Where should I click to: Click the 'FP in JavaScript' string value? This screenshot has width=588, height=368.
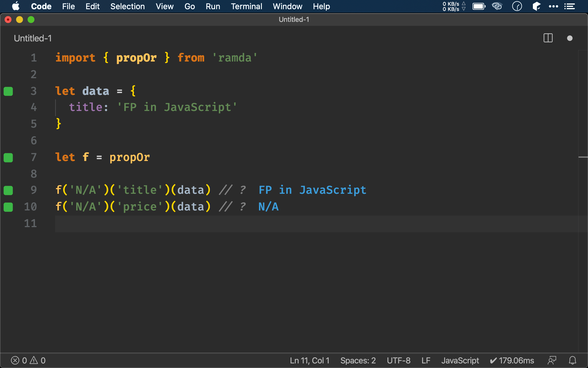[177, 107]
